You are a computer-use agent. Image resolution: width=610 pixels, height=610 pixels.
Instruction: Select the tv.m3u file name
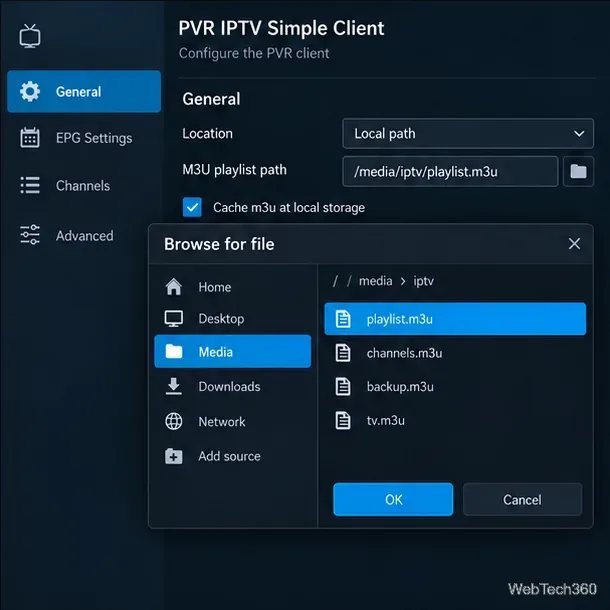coord(386,421)
